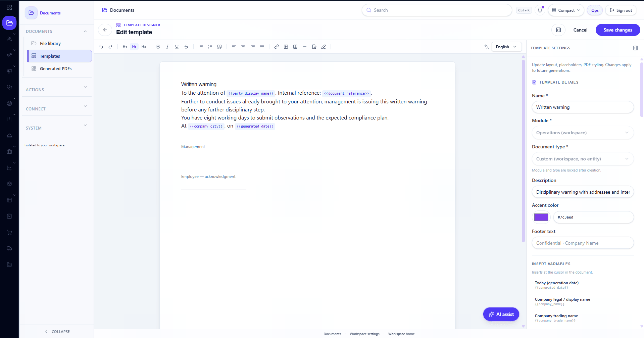Viewport: 644px width, 338px height.
Task: Insert a numbered list
Action: point(210,47)
